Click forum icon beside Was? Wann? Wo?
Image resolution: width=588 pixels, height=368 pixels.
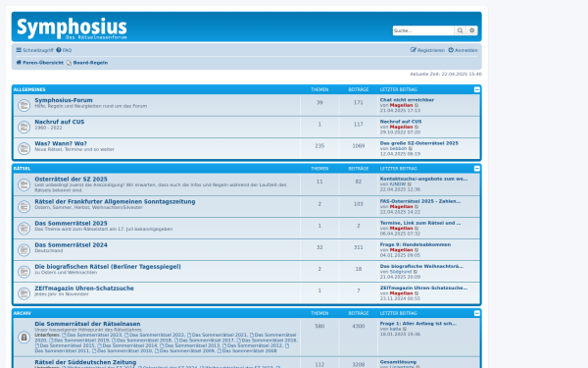click(x=24, y=149)
